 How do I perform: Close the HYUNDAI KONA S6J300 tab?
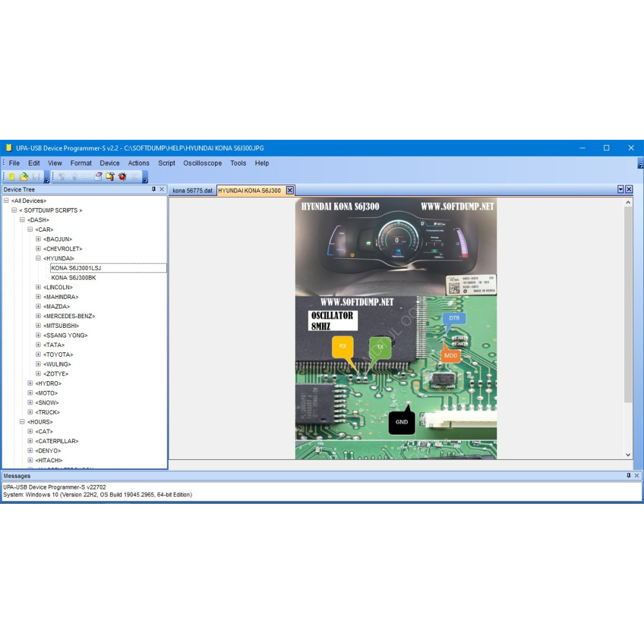click(290, 190)
